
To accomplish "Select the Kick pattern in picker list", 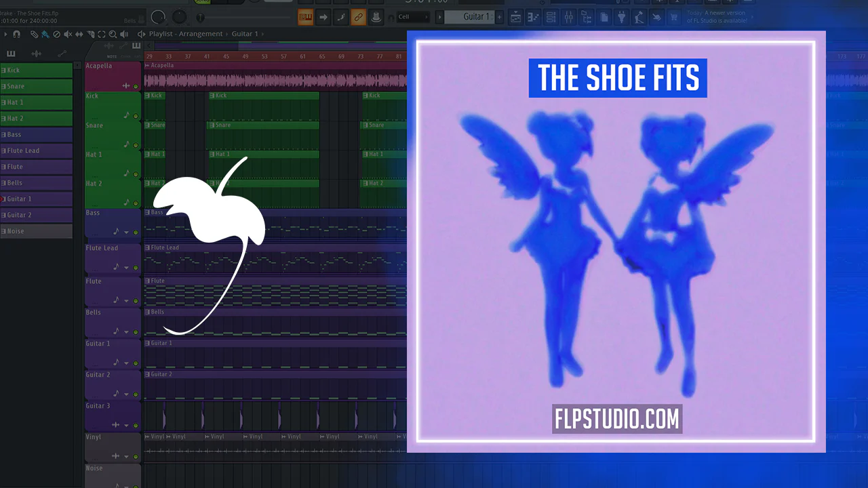I will (37, 70).
